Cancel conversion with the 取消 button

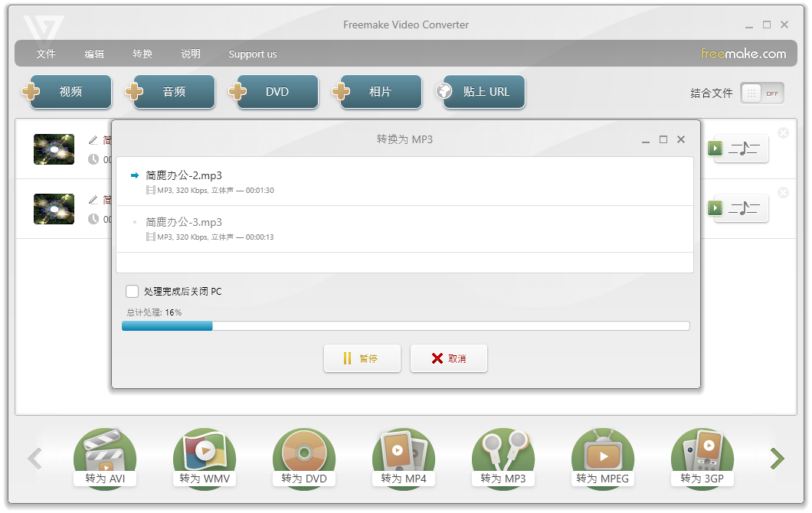[449, 358]
